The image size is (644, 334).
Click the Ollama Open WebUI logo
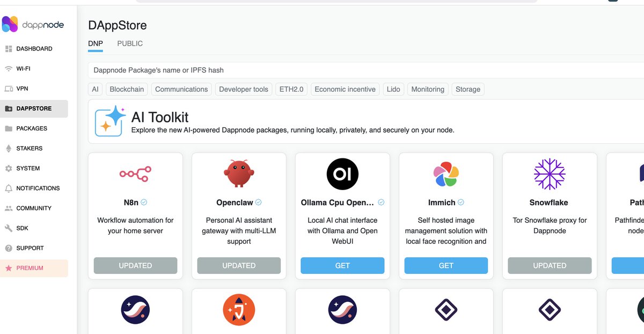pos(342,174)
